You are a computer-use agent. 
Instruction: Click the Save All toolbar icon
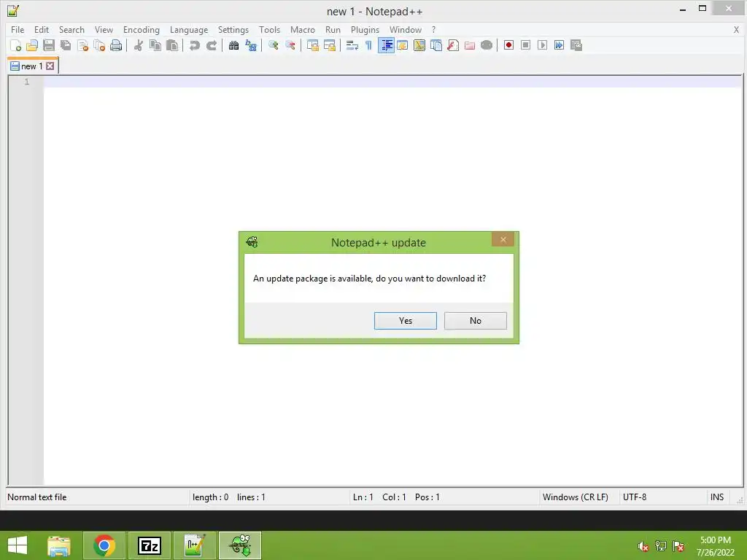click(66, 45)
